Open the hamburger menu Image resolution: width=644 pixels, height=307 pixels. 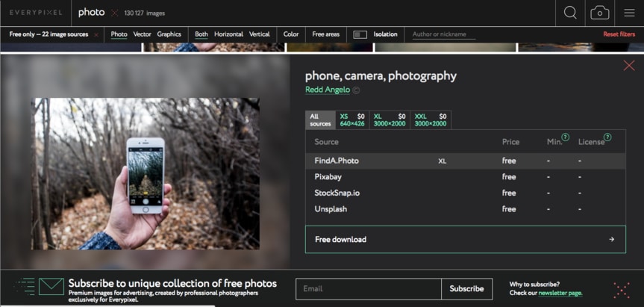(629, 13)
